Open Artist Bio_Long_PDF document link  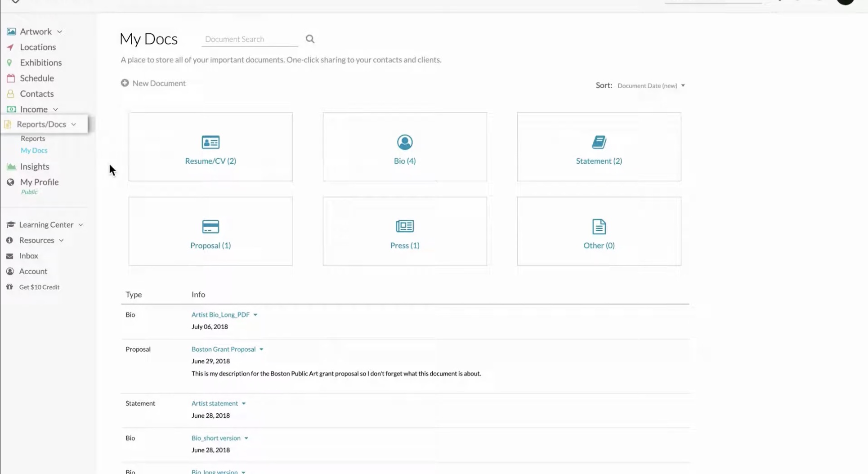click(220, 315)
